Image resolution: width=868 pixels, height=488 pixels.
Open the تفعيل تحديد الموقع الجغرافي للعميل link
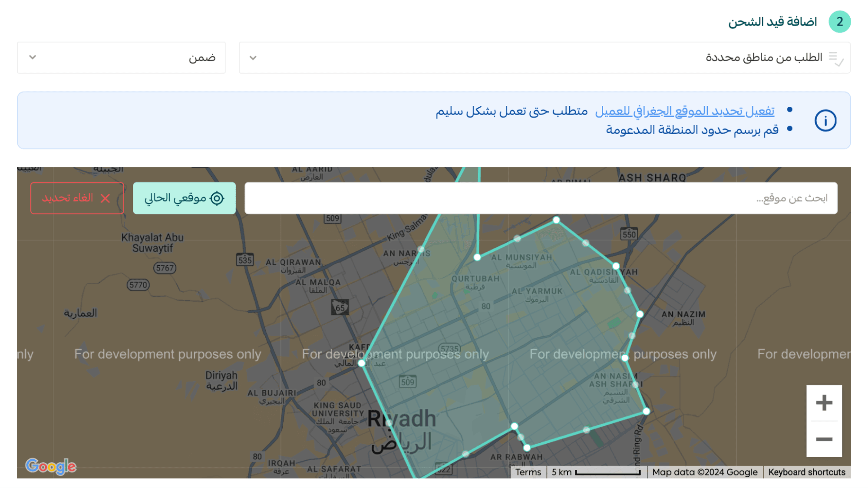point(684,111)
